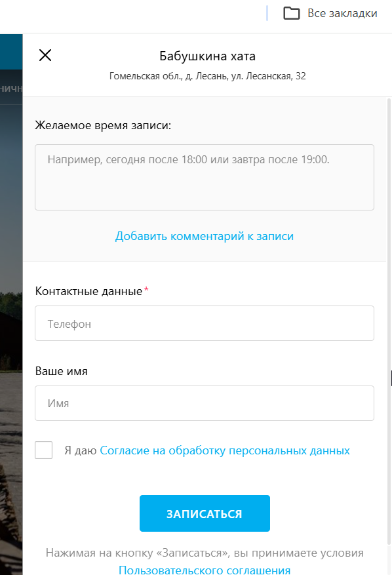Click the address line with ул. Лесанская, 32

[x=207, y=76]
